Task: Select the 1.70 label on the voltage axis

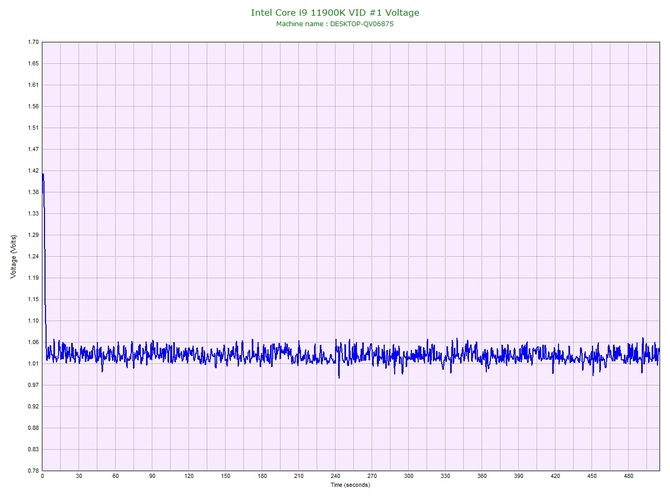Action: (x=33, y=42)
